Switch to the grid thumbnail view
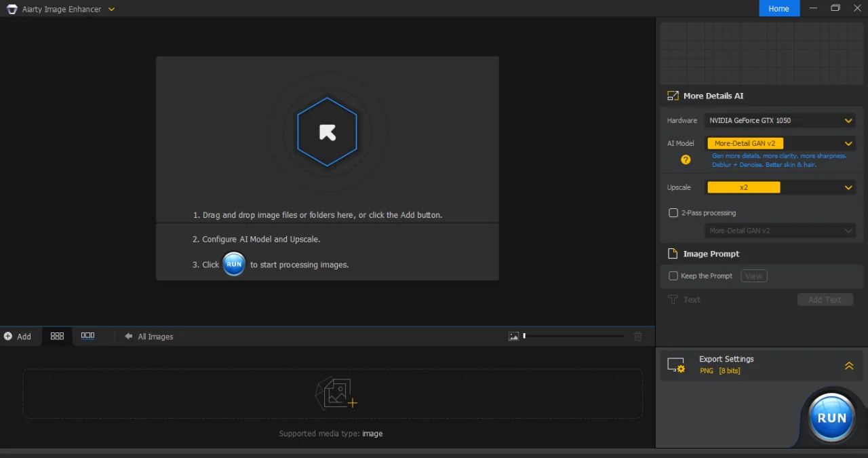868x458 pixels. coord(57,336)
